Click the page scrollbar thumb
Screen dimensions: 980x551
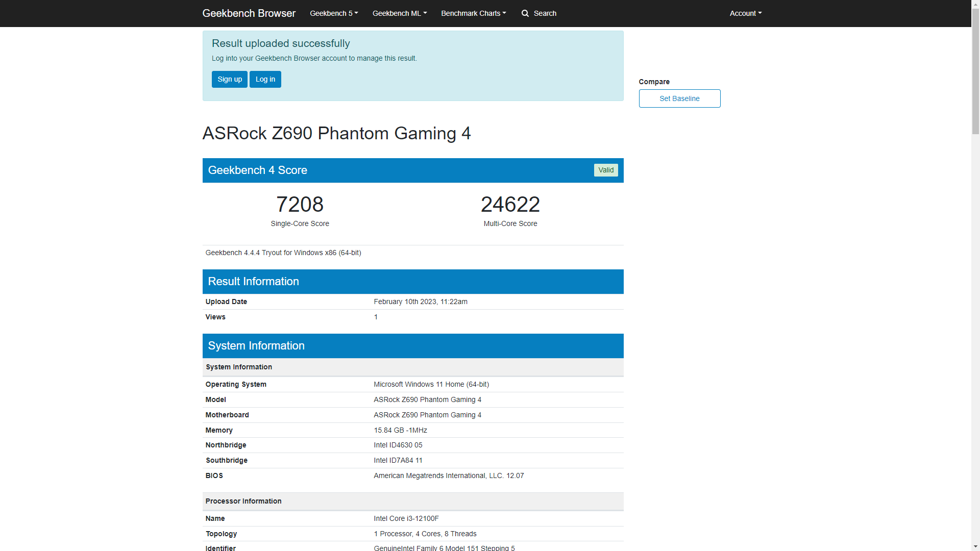(x=975, y=71)
